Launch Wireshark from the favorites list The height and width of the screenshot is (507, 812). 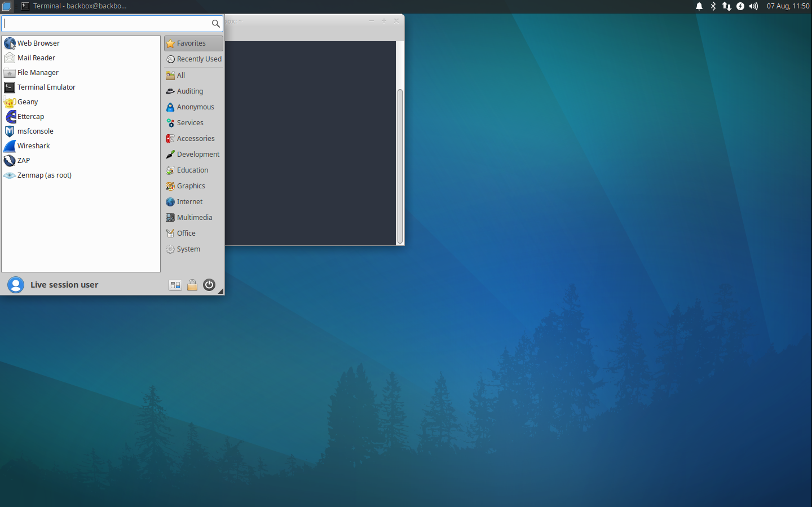[33, 146]
